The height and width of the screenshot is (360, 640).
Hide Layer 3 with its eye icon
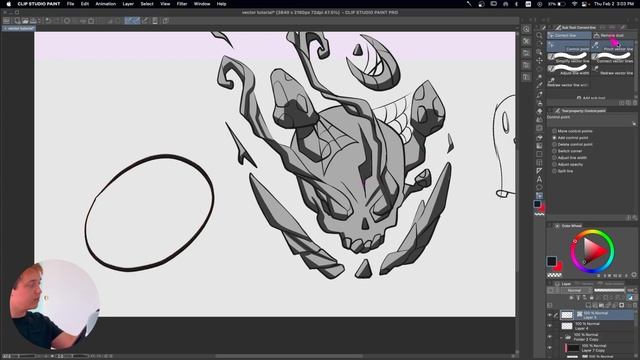[550, 315]
